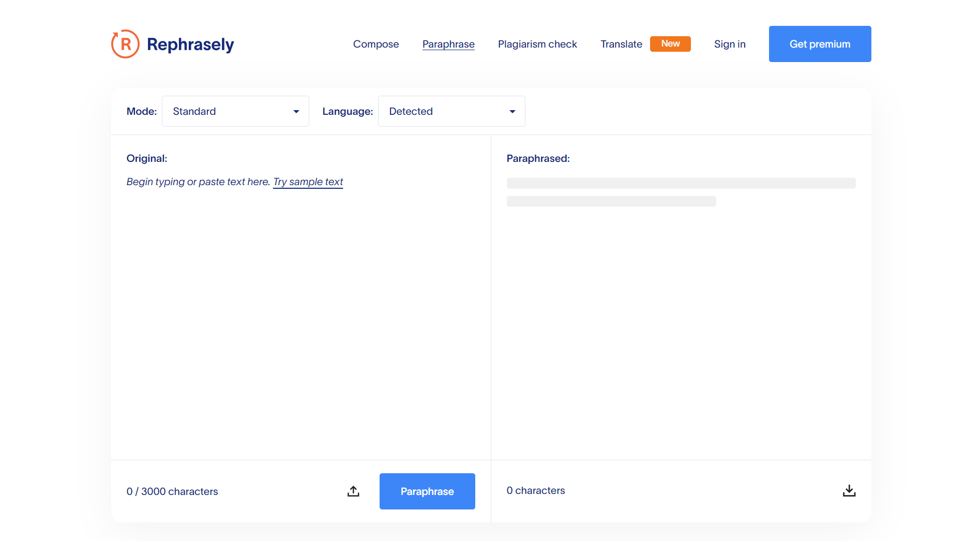Viewport: 980px width, 541px height.
Task: Open the Translate nav item
Action: click(621, 44)
